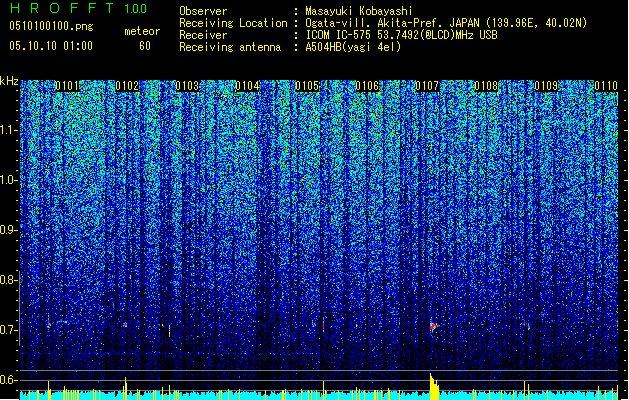
Task: Click the A504HB(yagi 4el) antenna text
Action: click(353, 47)
